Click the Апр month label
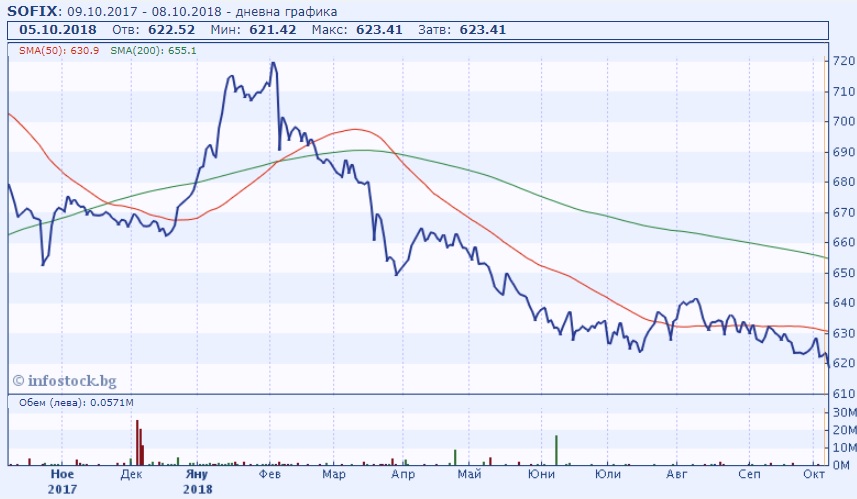 click(403, 474)
